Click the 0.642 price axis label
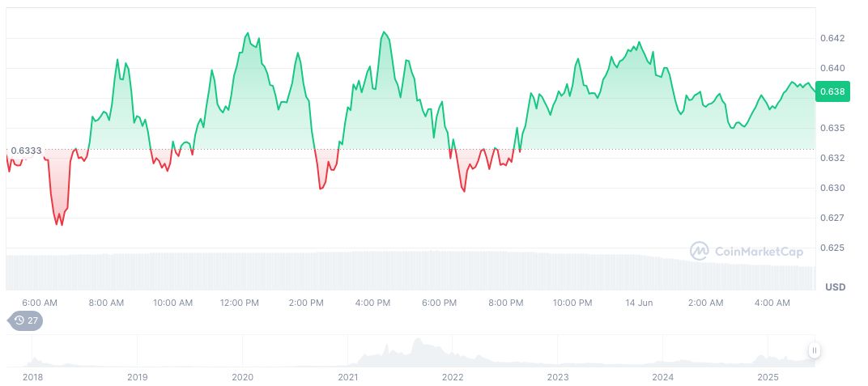Screen dimensions: 868x386 coord(832,38)
